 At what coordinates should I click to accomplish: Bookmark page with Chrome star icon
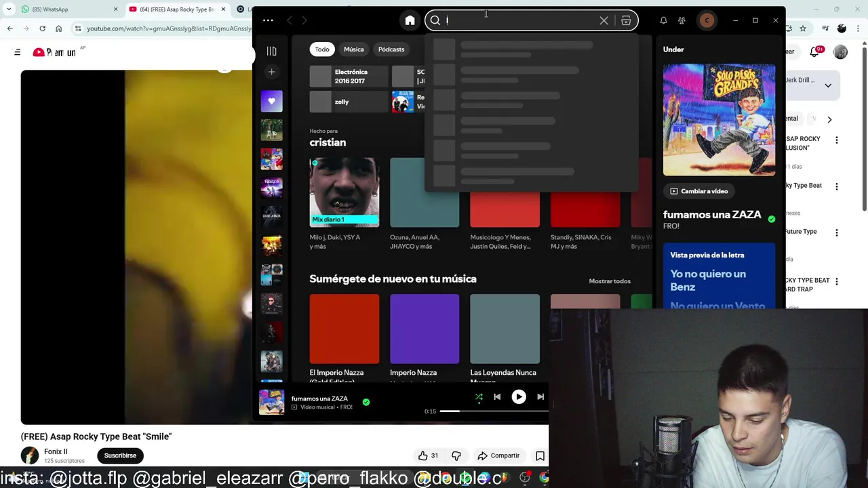coord(803,28)
